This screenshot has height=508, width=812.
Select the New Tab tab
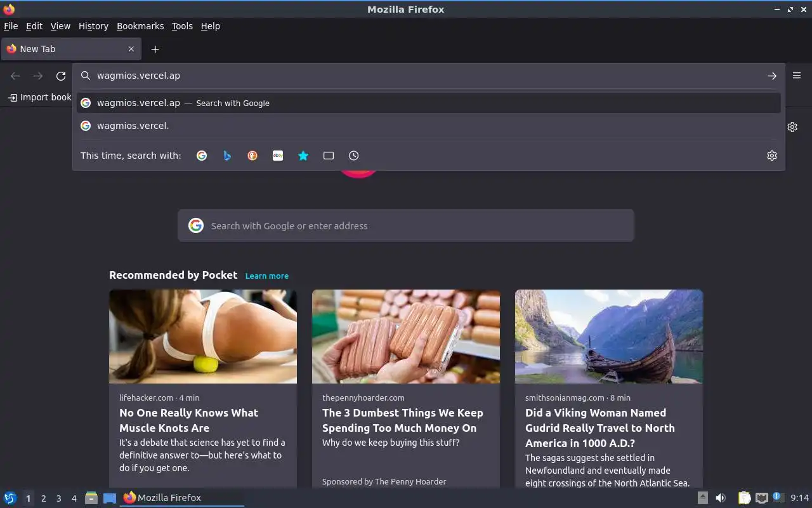click(x=71, y=49)
